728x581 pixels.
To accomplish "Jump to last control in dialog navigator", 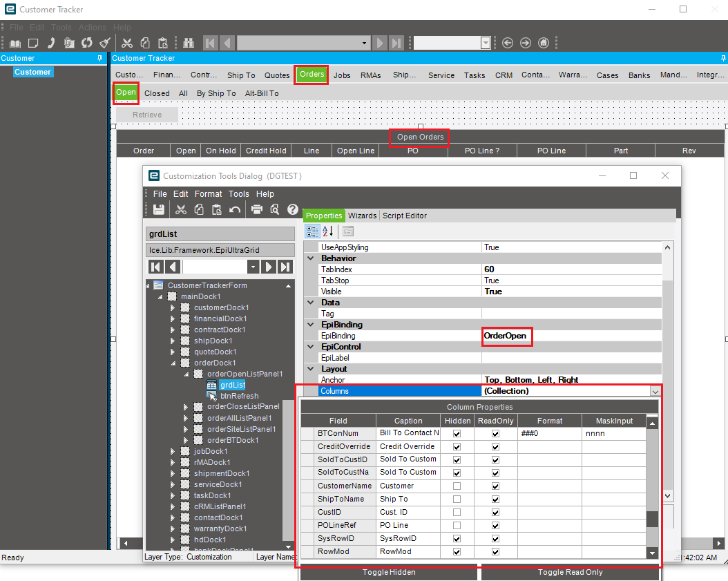I will click(285, 267).
